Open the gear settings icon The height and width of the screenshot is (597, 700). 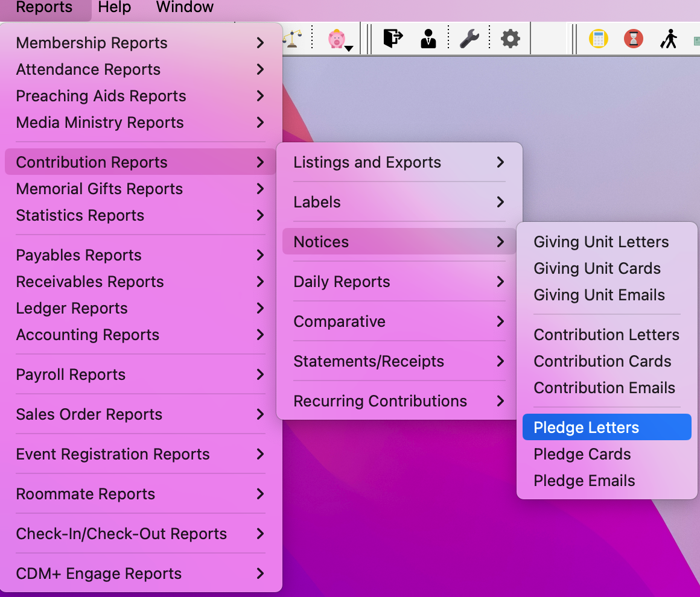510,39
